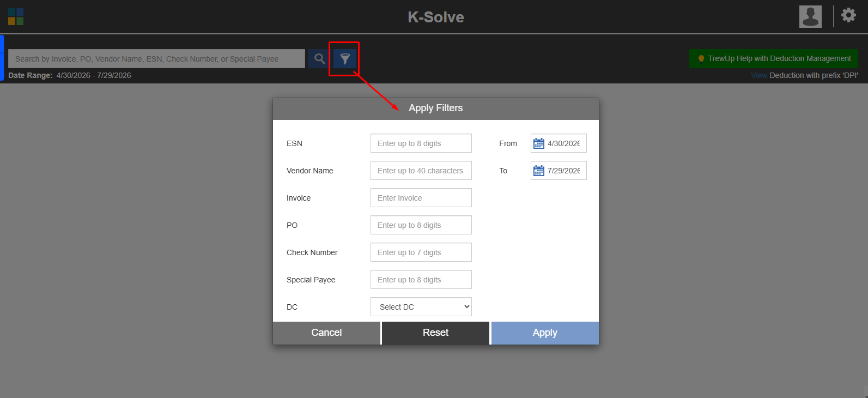Click the To label
Image resolution: width=868 pixels, height=398 pixels.
pyautogui.click(x=503, y=171)
